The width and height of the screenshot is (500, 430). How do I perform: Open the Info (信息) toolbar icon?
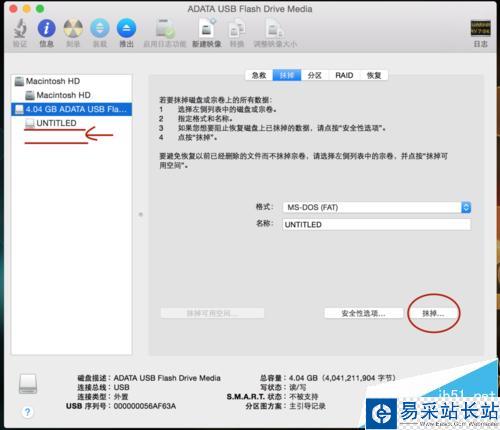coord(47,28)
